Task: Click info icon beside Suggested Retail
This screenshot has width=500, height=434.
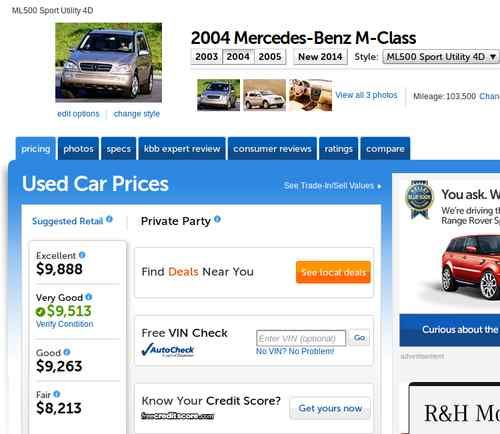Action: (x=109, y=219)
